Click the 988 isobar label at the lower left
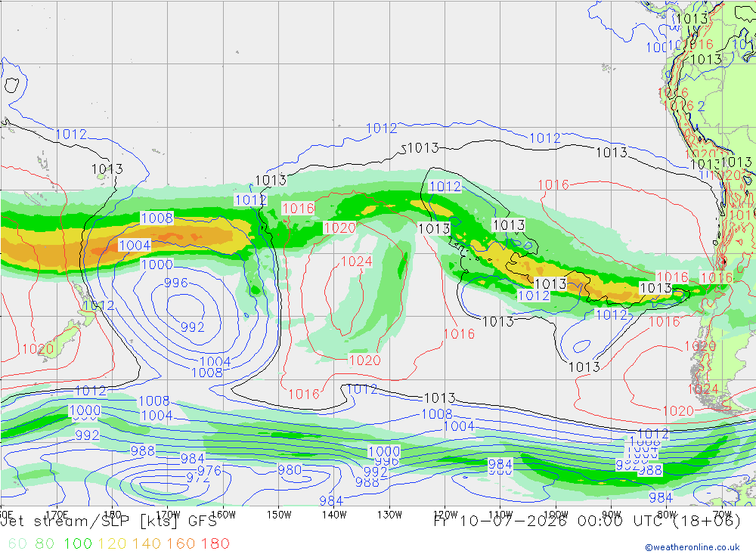756x554 pixels. point(143,450)
